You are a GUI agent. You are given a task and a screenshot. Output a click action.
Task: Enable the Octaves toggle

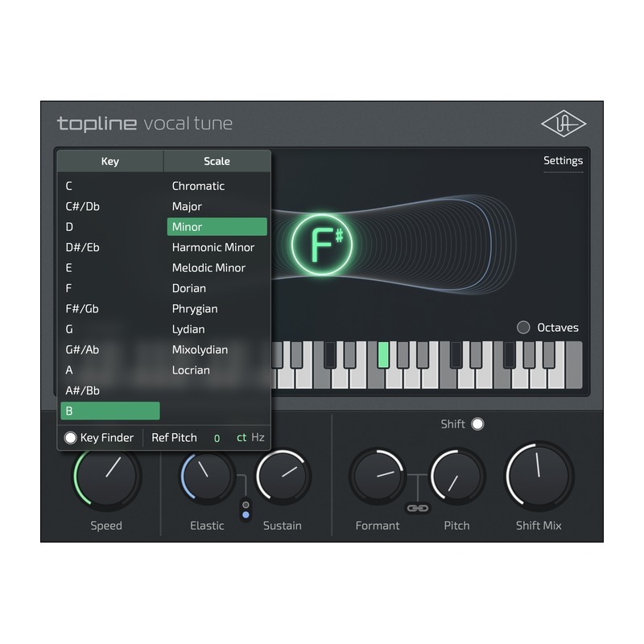(x=522, y=328)
